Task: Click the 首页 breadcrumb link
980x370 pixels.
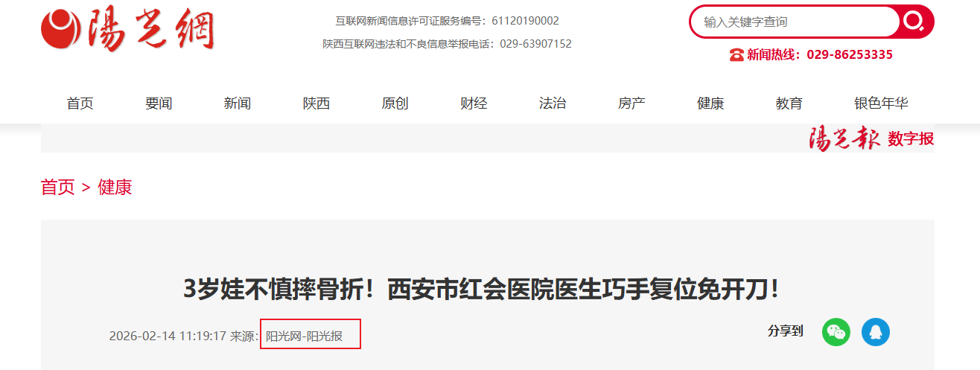Action: (x=58, y=188)
